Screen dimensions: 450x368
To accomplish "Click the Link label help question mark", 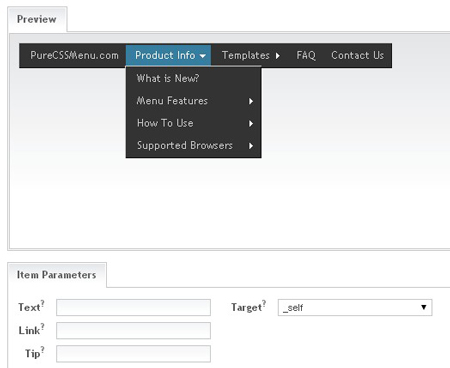I will click(x=43, y=326).
